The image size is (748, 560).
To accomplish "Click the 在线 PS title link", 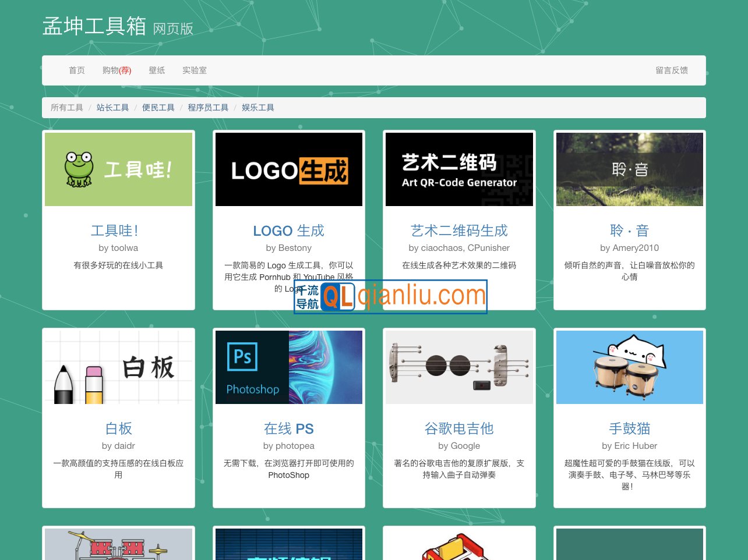I will [288, 428].
